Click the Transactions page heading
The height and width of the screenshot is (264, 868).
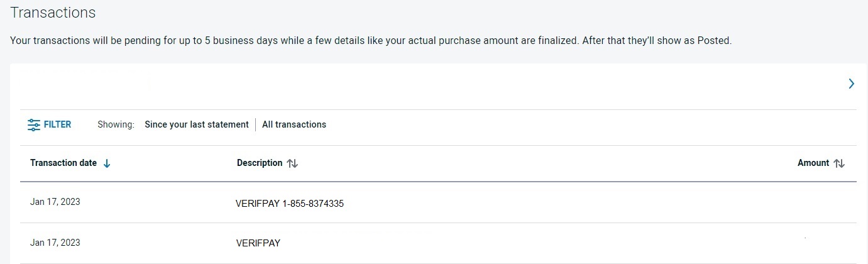(x=53, y=13)
